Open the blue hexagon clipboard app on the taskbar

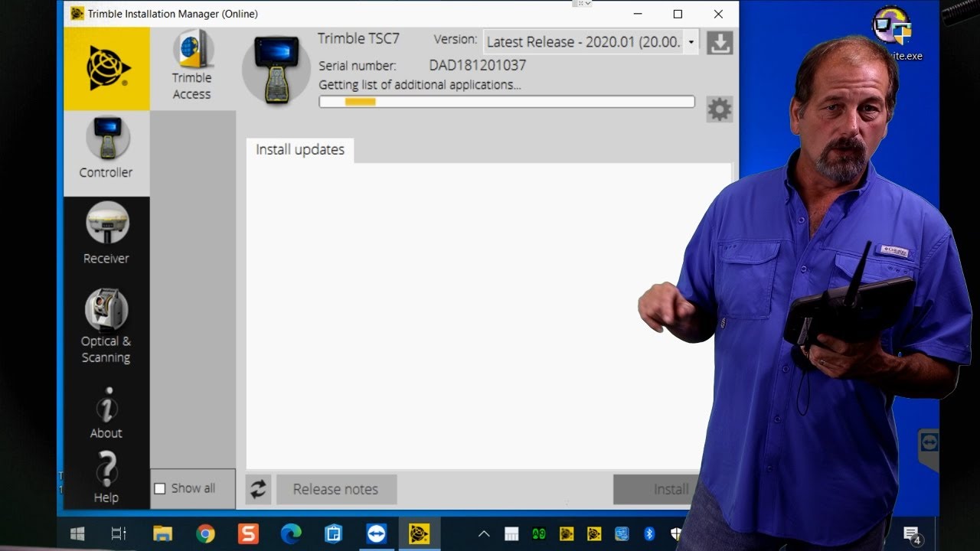(x=334, y=534)
